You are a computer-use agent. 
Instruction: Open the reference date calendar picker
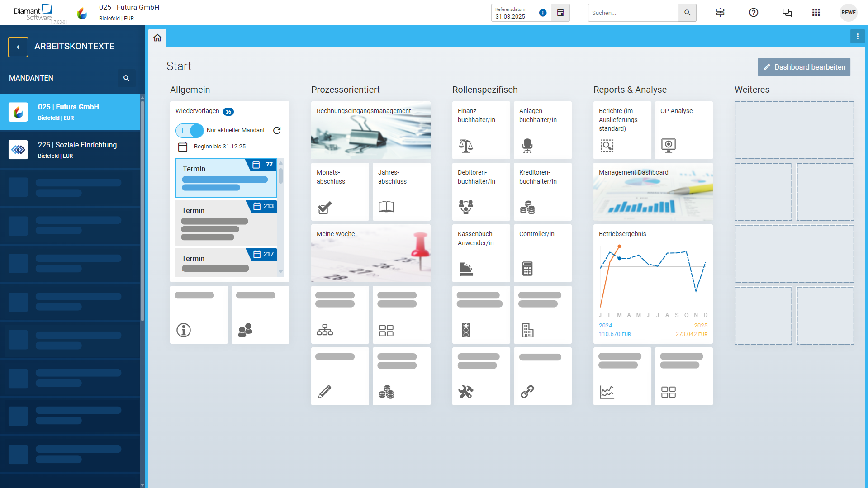tap(560, 13)
